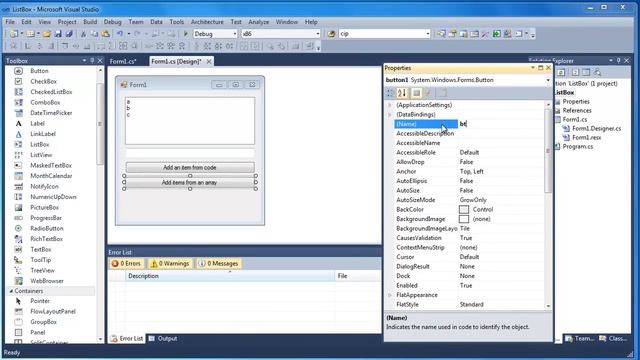Viewport: 640px width, 360px height.
Task: Click the Save floppy disk icon
Action: coord(58,34)
